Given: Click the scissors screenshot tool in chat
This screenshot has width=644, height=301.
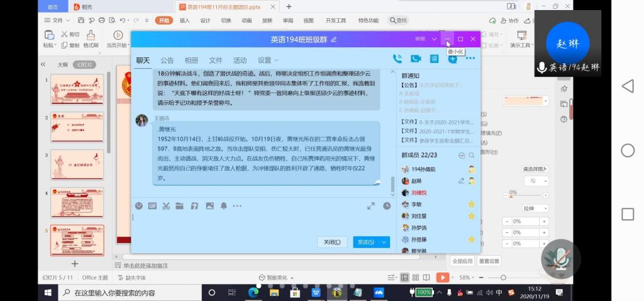Looking at the screenshot, I should click(166, 206).
